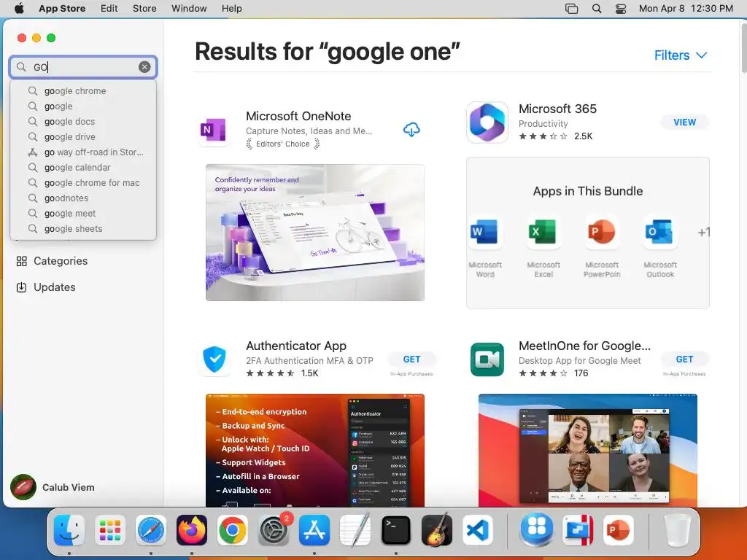Click the App Store Dock icon

pos(314,530)
